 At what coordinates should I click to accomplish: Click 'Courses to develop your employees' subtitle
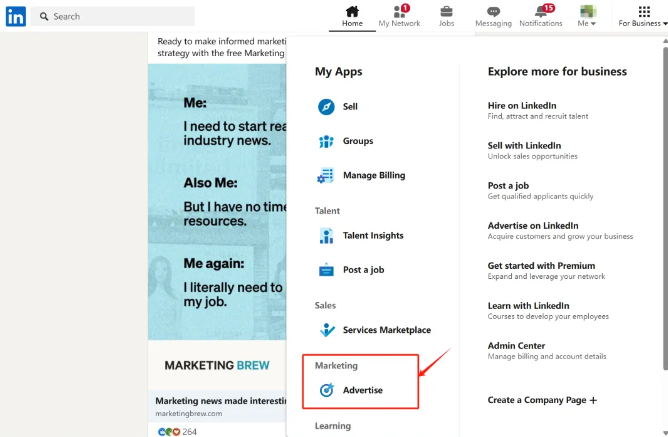point(548,316)
